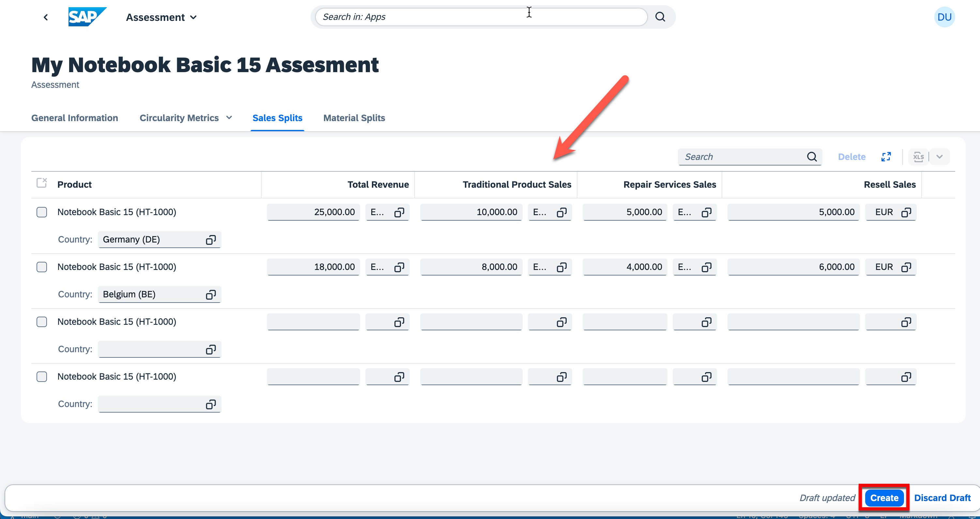Tick the fourth Notebook Basic 15 row checkbox
The width and height of the screenshot is (980, 519).
(x=41, y=377)
